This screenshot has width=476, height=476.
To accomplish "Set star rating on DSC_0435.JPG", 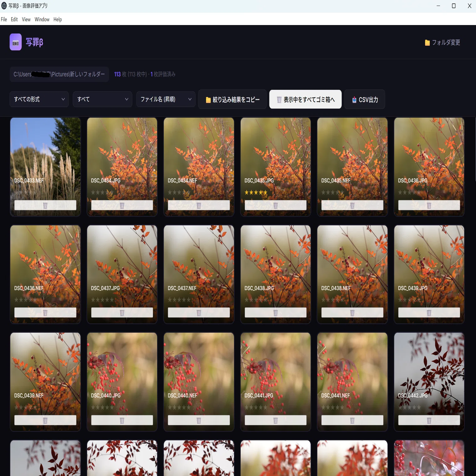I will pyautogui.click(x=256, y=192).
